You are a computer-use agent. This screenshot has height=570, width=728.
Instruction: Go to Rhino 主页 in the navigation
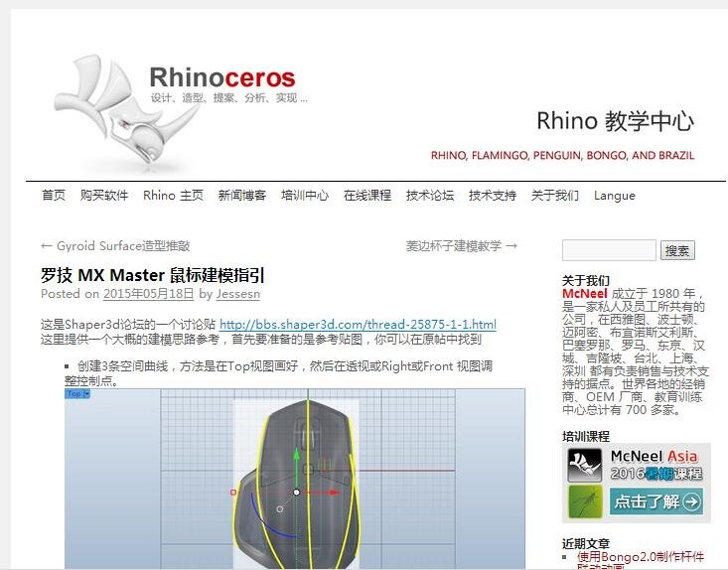(173, 196)
